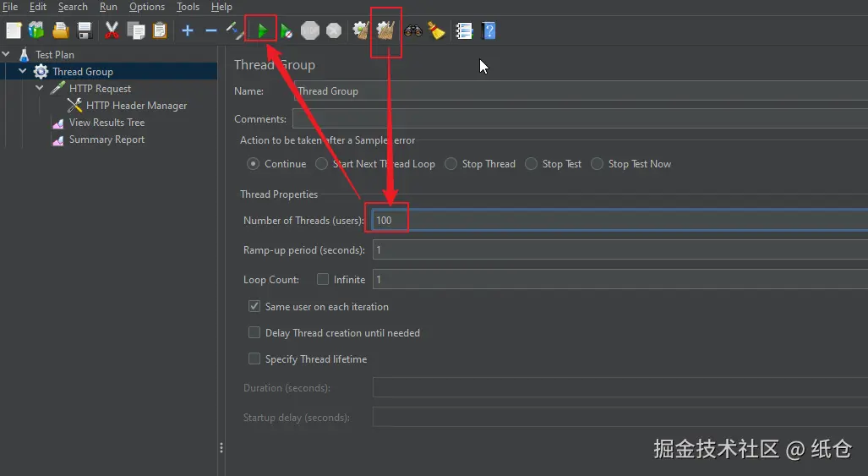Click the Startup delay (seconds) field
Viewport: 868px width, 476px height.
pos(620,417)
